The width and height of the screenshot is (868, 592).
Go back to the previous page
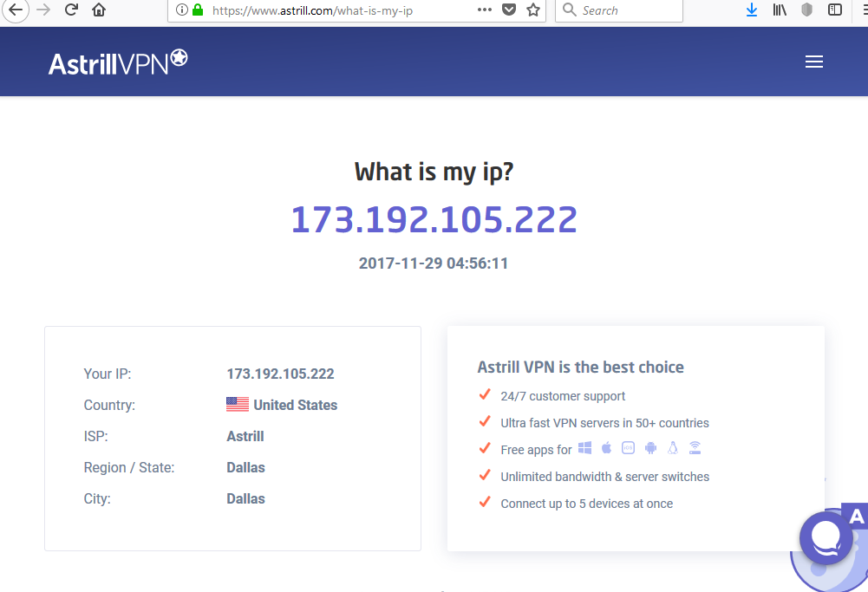point(16,10)
